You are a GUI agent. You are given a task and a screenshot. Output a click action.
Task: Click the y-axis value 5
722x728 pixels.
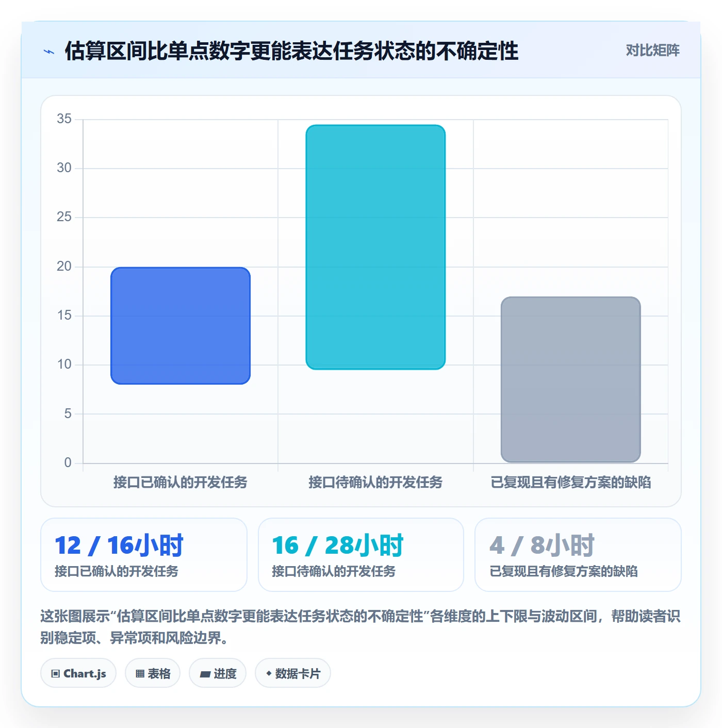pyautogui.click(x=68, y=413)
